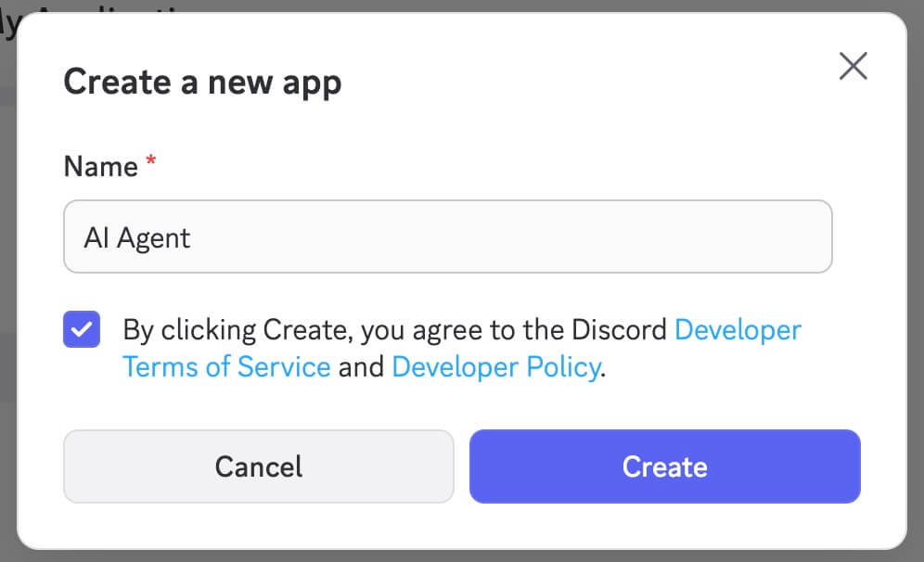Click the Create button
The height and width of the screenshot is (562, 924).
[664, 466]
